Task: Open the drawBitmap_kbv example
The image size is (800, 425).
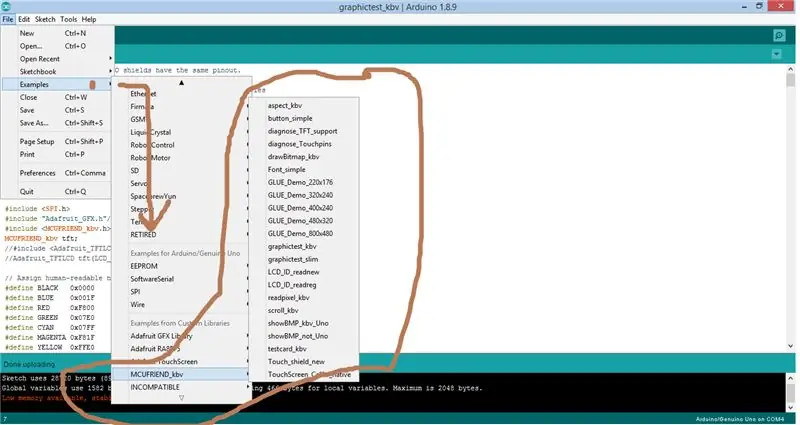Action: tap(304, 157)
